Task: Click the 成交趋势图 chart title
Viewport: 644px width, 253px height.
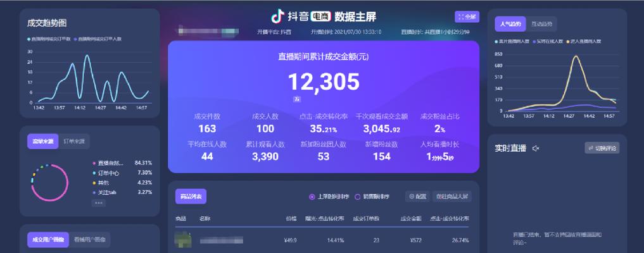Action: (x=47, y=23)
